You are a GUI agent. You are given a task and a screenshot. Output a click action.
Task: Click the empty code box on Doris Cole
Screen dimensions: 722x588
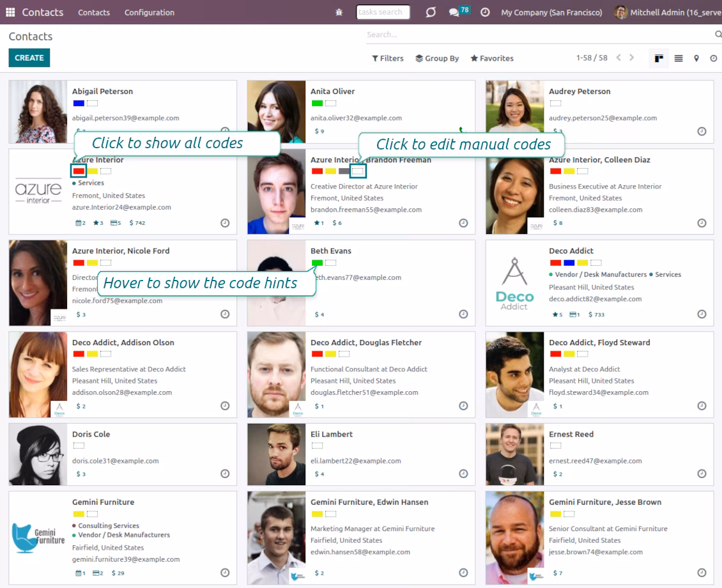tap(79, 445)
